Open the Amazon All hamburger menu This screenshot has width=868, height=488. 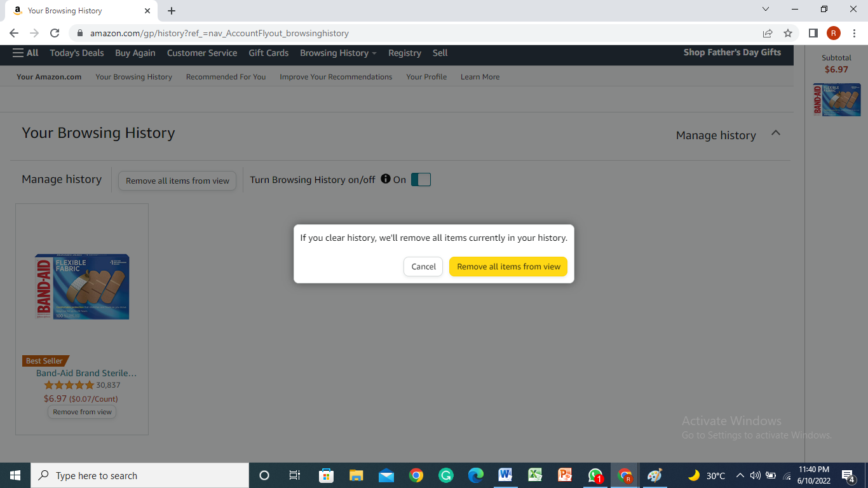coord(25,53)
